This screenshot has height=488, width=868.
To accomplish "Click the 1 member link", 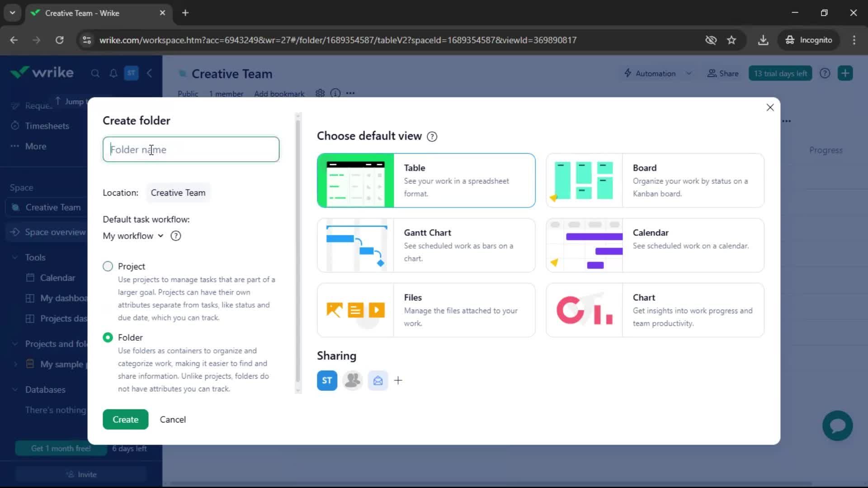I will point(226,94).
